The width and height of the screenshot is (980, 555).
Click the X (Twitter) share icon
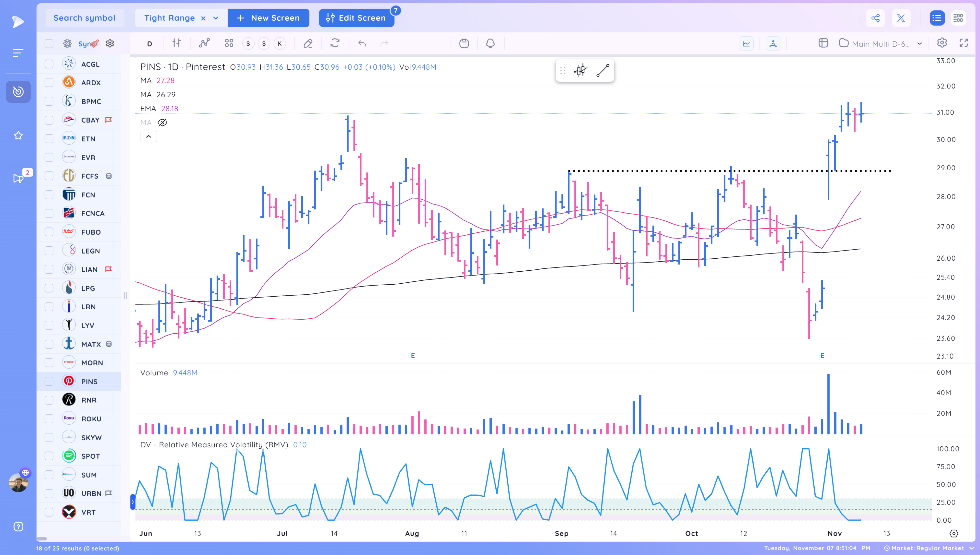click(x=901, y=18)
